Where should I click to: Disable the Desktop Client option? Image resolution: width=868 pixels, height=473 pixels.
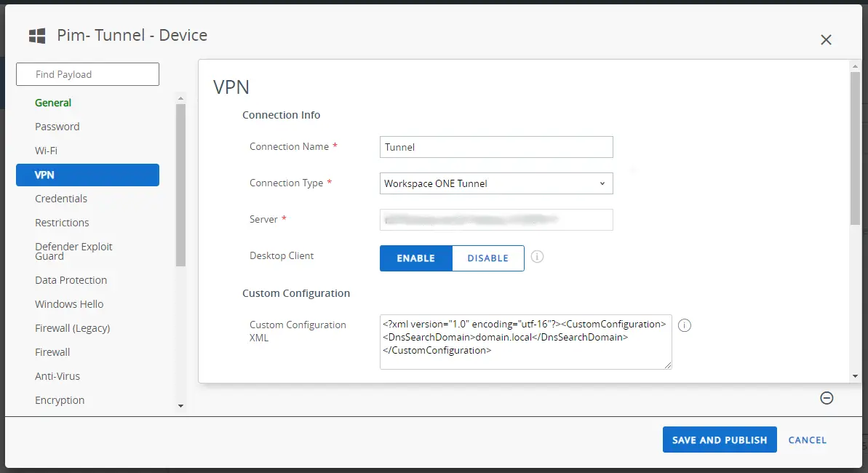click(x=488, y=258)
